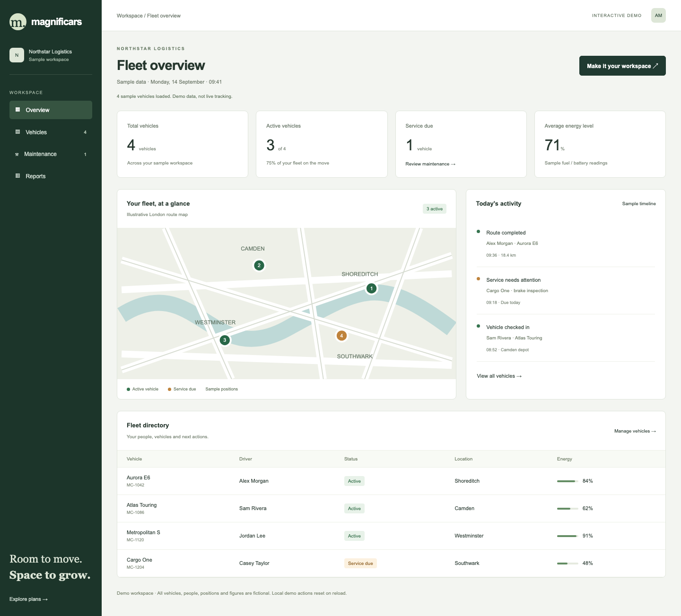681x616 pixels.
Task: Click the Make it your workspace button
Action: click(622, 66)
